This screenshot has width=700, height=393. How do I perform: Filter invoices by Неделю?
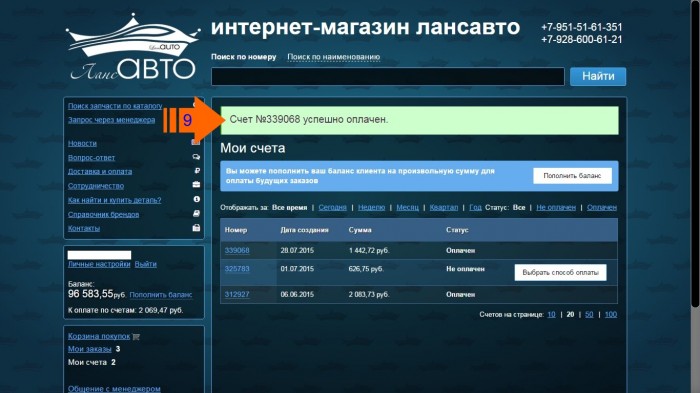[371, 207]
